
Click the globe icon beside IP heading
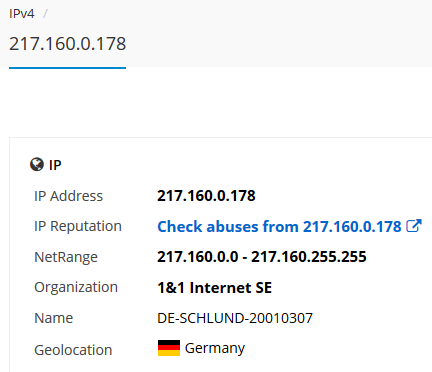tap(37, 164)
